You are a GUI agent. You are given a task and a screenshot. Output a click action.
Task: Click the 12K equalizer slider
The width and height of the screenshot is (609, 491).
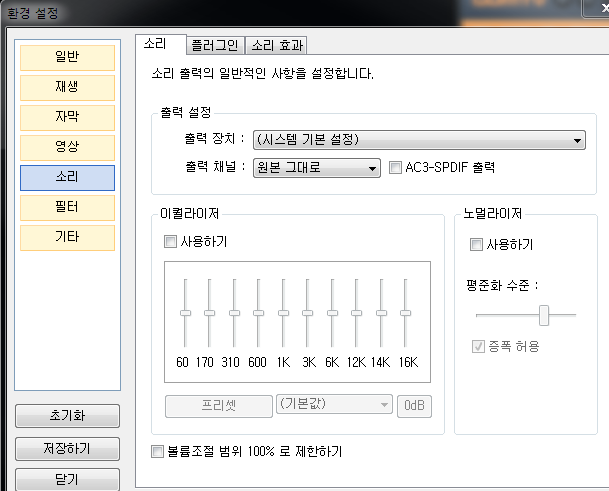click(356, 313)
